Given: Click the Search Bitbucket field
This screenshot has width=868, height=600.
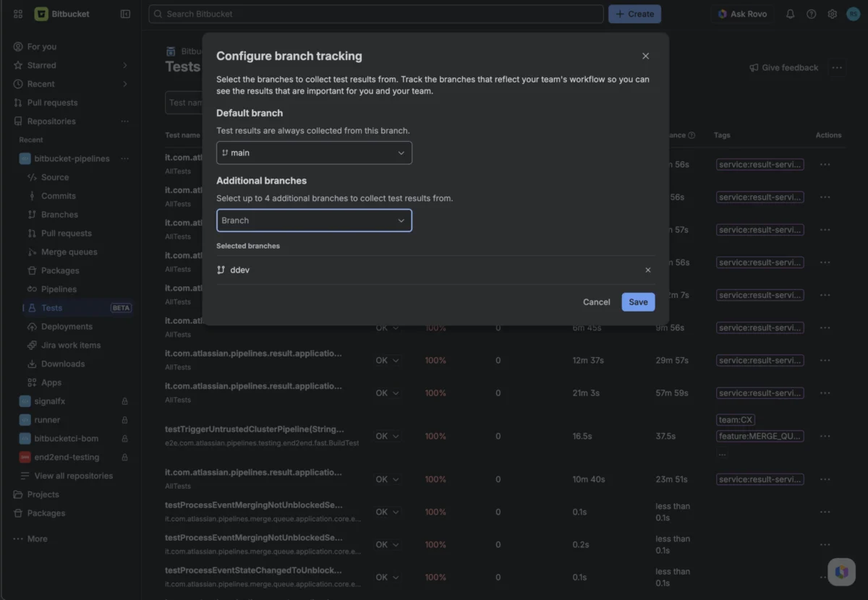Looking at the screenshot, I should coord(376,14).
